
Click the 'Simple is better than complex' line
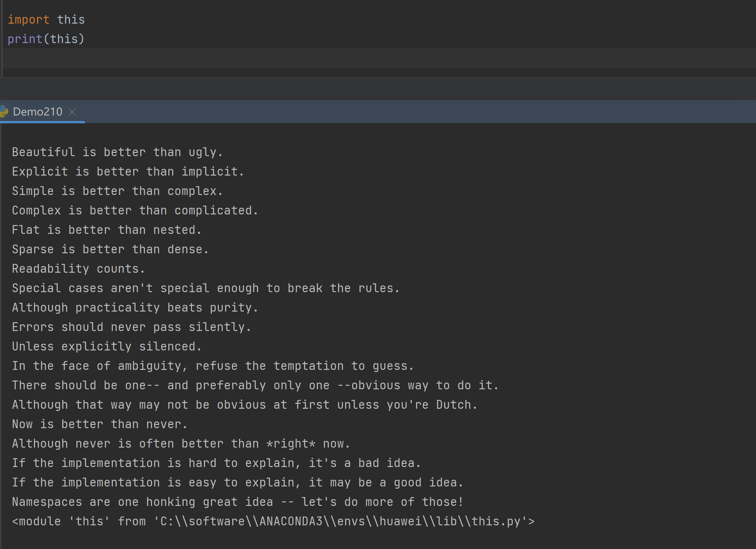(x=117, y=191)
